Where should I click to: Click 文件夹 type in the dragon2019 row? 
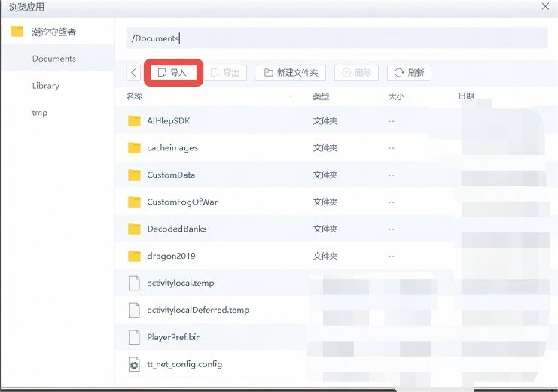(x=325, y=256)
